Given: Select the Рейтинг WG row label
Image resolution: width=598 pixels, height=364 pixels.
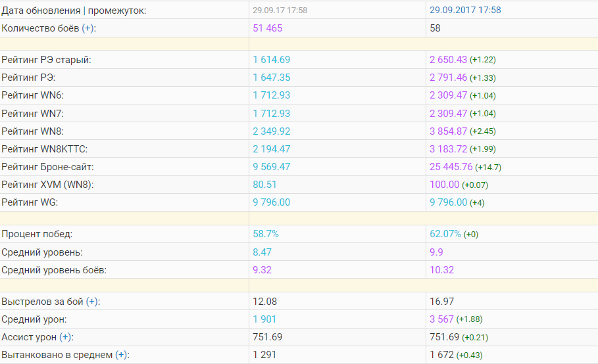Looking at the screenshot, I should (x=30, y=202).
